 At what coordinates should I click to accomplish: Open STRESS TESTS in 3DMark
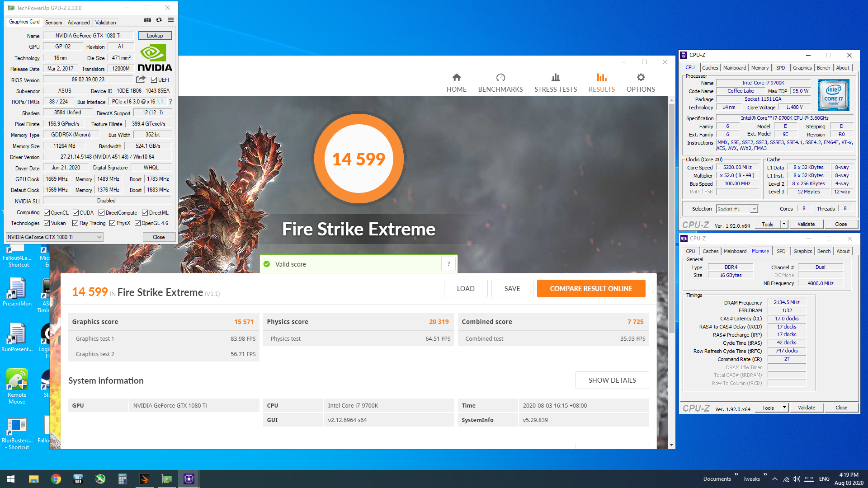pyautogui.click(x=556, y=83)
